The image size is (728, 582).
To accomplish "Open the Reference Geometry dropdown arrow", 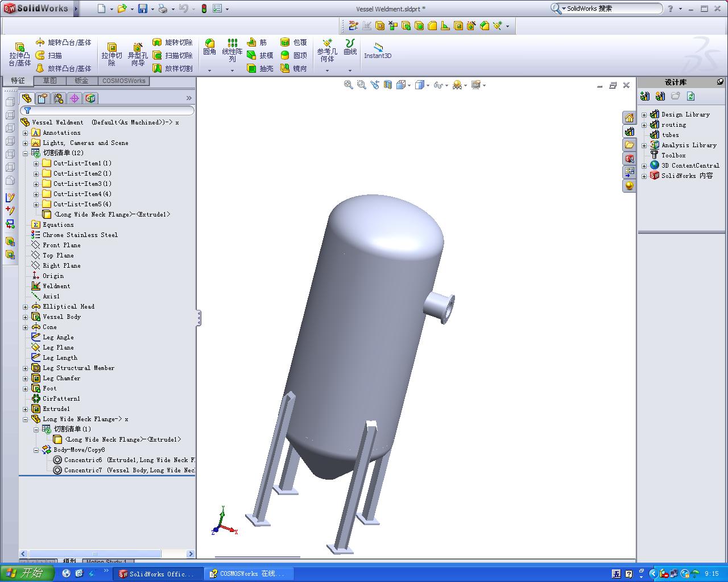I will pos(327,70).
